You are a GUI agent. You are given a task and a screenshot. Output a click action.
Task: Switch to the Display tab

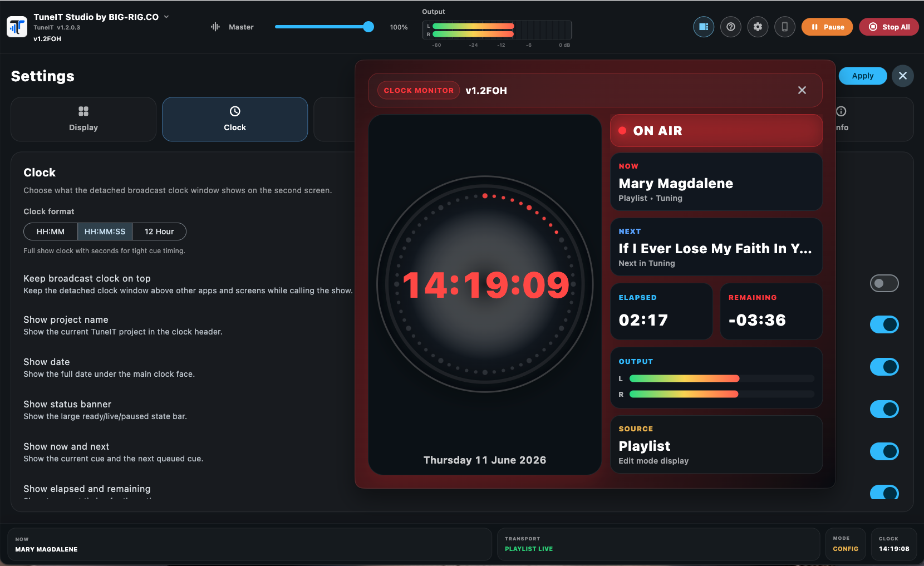[x=83, y=119]
